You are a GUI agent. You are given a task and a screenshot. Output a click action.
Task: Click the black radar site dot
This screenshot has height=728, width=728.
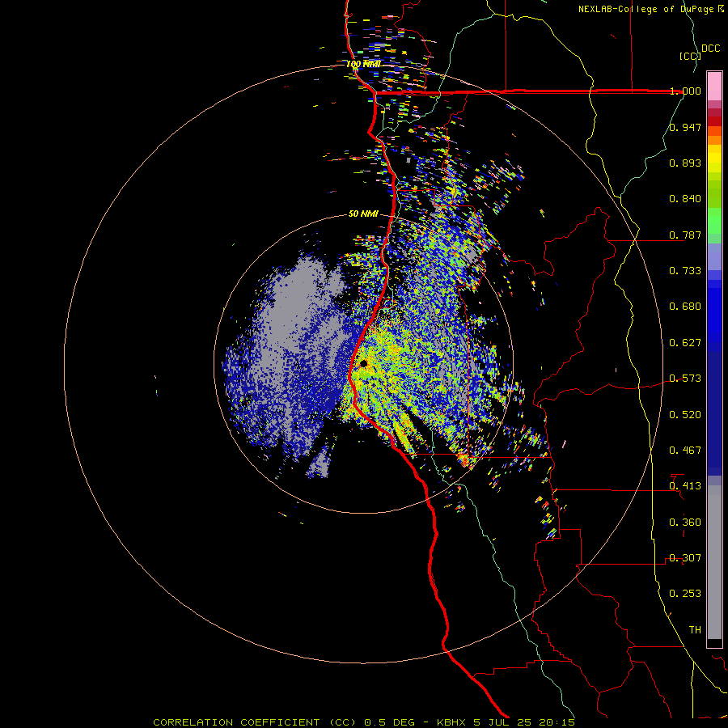coord(363,363)
